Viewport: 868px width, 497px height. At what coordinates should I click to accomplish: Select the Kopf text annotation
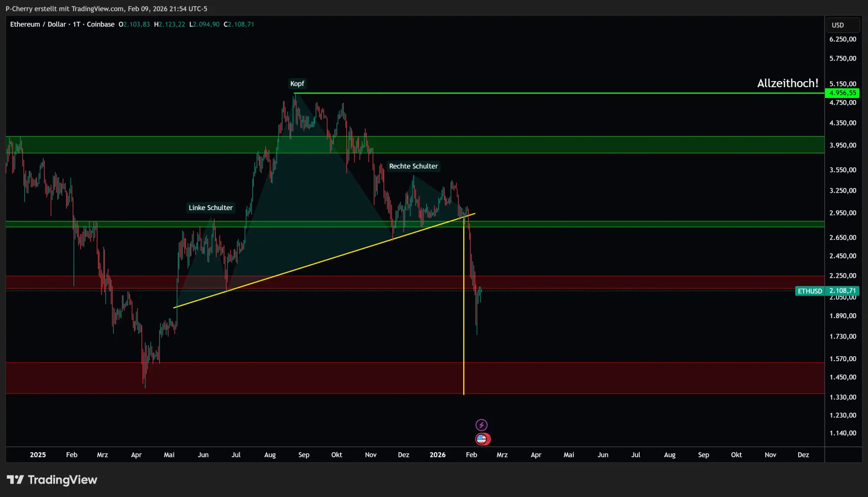[297, 83]
